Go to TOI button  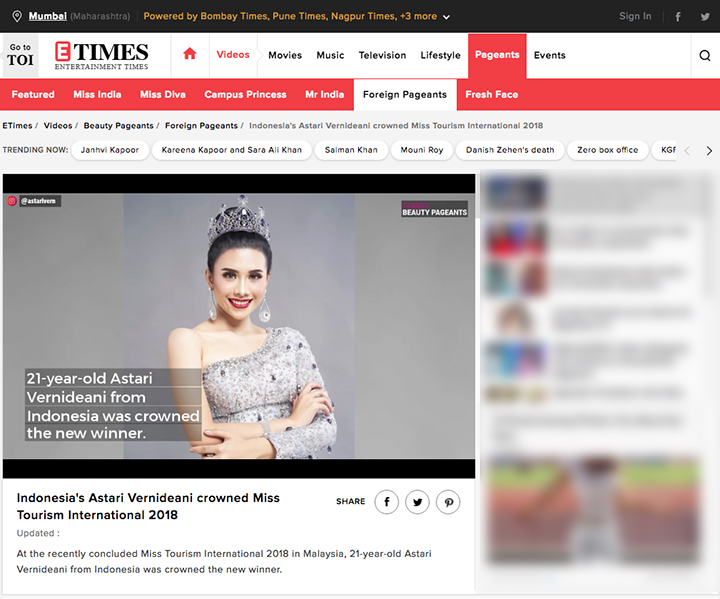[x=20, y=55]
